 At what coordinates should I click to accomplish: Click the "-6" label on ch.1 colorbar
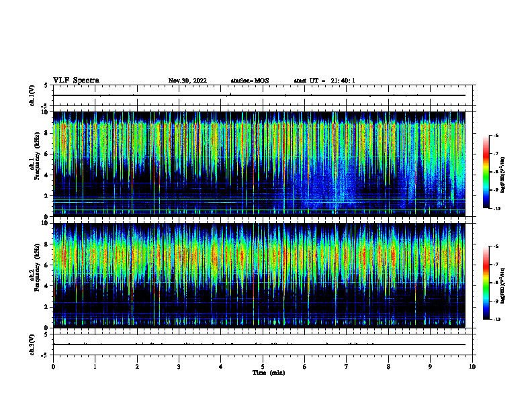tap(495, 135)
